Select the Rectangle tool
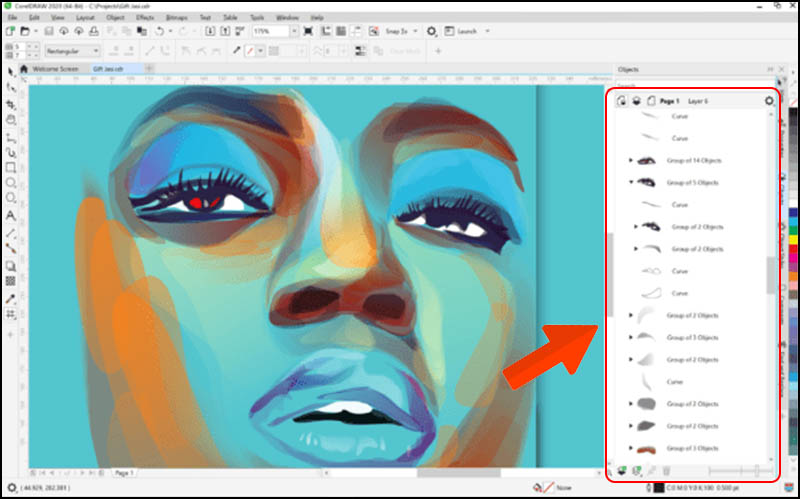This screenshot has width=800, height=499. 10,167
